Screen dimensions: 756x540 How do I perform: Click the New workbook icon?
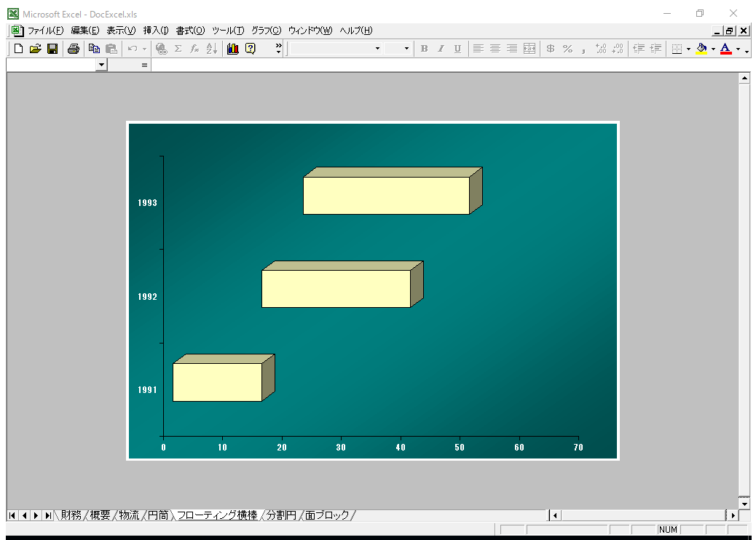point(19,49)
